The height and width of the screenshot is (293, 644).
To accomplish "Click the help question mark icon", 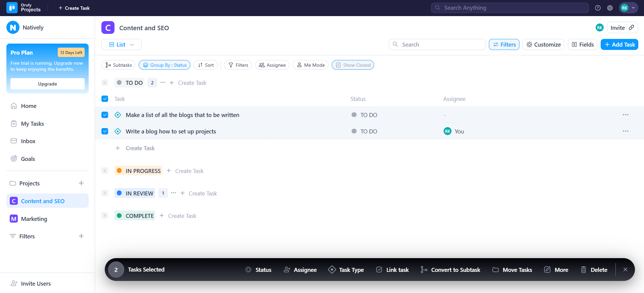I will (x=598, y=8).
